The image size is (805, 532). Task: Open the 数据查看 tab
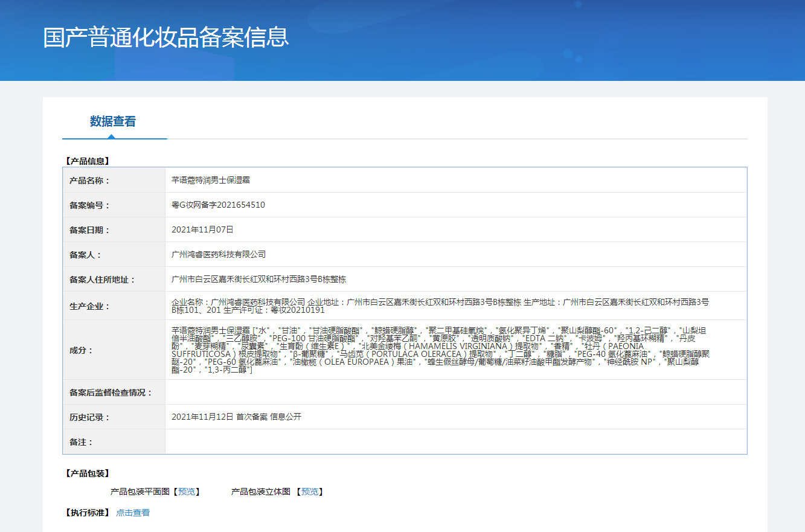113,121
